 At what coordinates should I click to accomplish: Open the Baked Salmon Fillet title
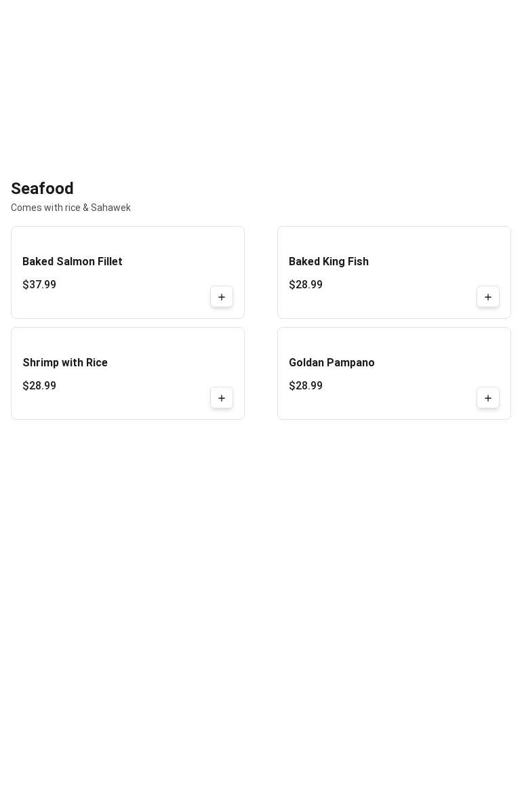73,262
